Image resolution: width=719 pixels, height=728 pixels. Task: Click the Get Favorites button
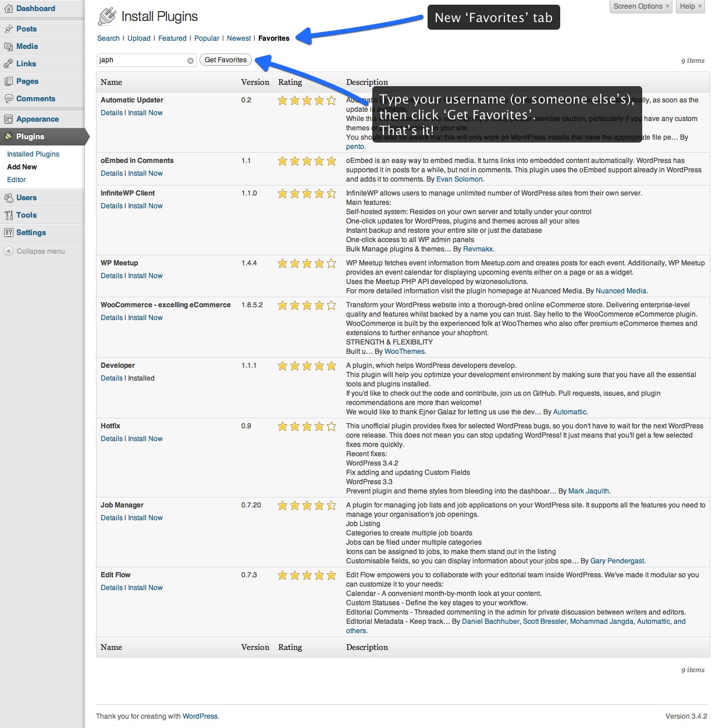pyautogui.click(x=226, y=60)
